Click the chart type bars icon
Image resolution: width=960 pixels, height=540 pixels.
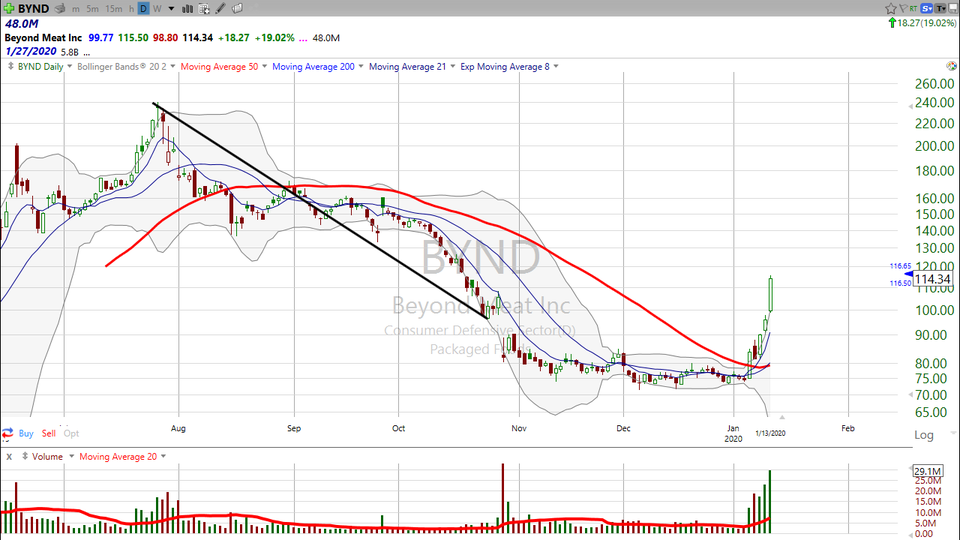click(187, 9)
